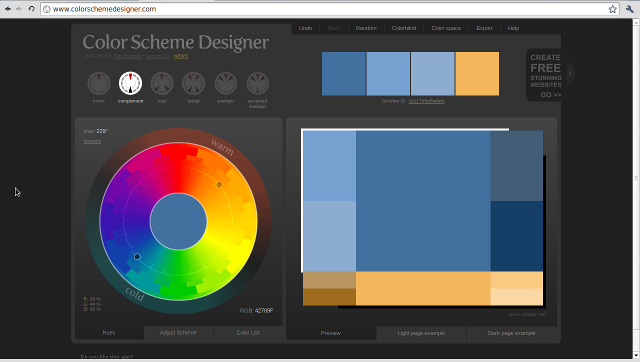Image resolution: width=640 pixels, height=362 pixels.
Task: Click the Color Scheme Designer title logo
Action: (176, 42)
